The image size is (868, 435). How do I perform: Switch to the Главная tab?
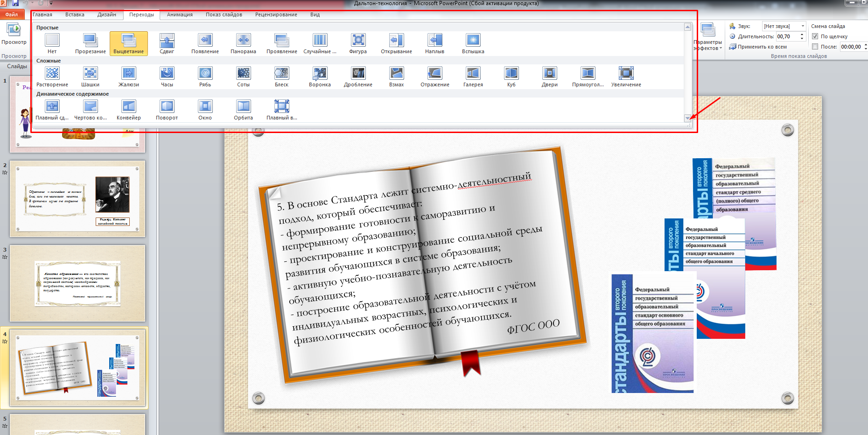click(42, 14)
